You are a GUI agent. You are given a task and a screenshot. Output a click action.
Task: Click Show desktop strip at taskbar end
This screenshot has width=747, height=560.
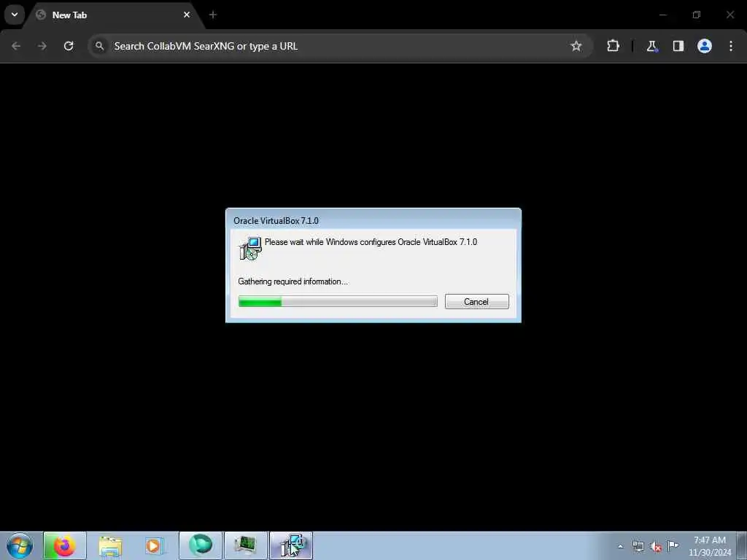click(x=742, y=545)
